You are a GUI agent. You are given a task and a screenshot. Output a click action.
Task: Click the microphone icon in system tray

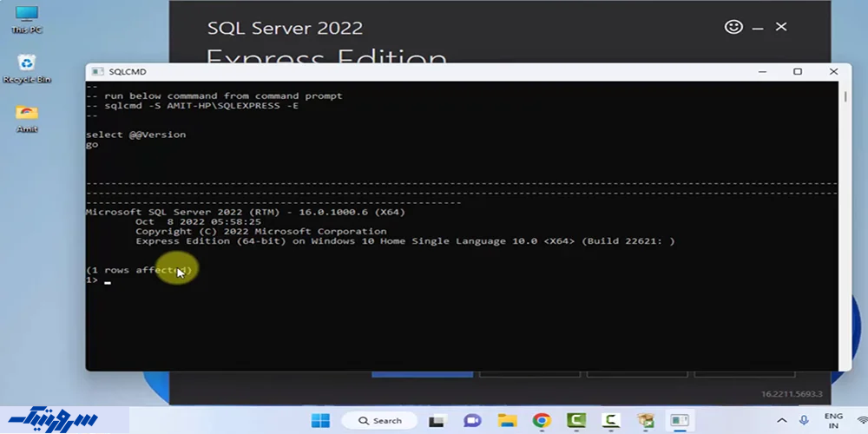point(804,421)
